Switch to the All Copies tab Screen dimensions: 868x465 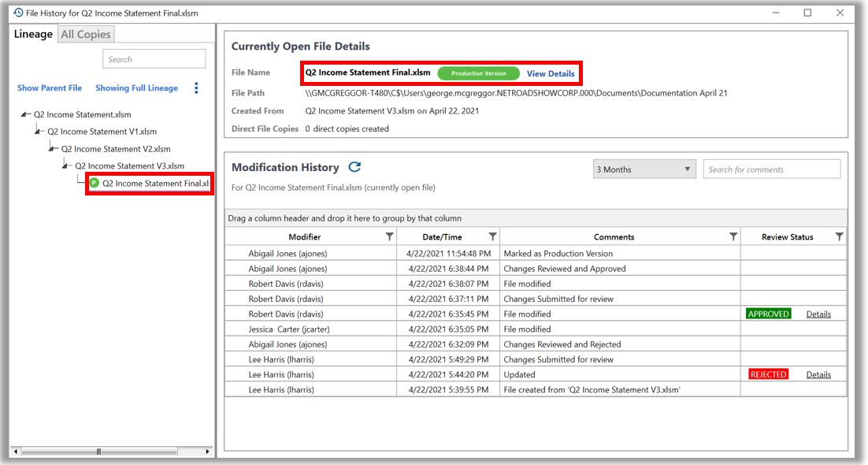[x=86, y=35]
